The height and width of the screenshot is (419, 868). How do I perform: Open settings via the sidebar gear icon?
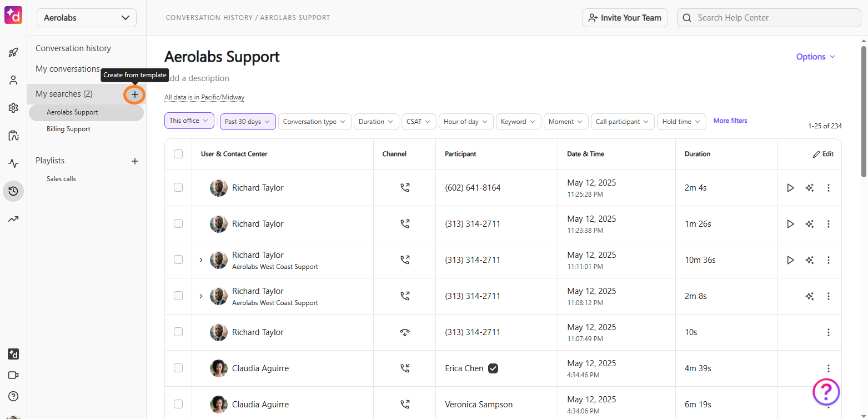coord(13,108)
